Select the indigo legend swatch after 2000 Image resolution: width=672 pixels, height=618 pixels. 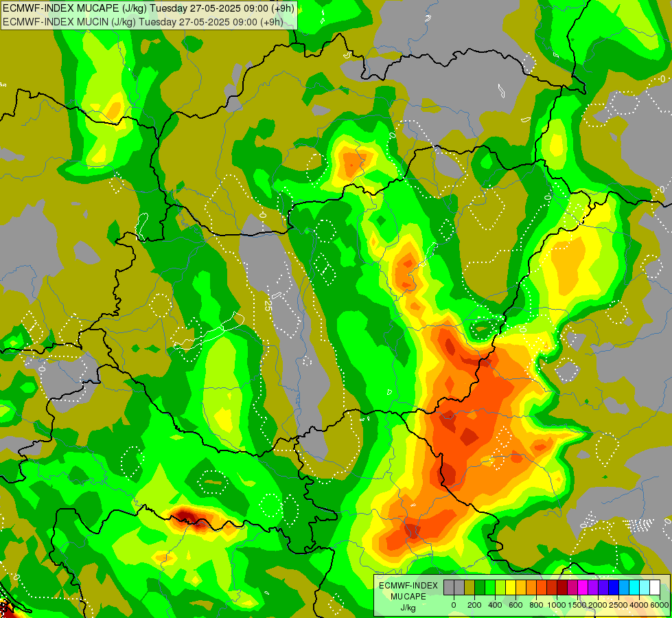pyautogui.click(x=604, y=587)
